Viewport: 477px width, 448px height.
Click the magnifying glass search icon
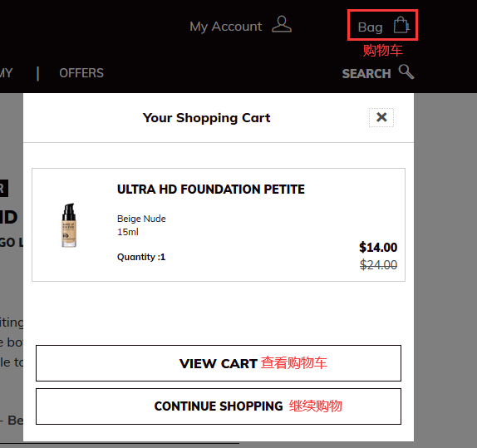click(x=406, y=71)
